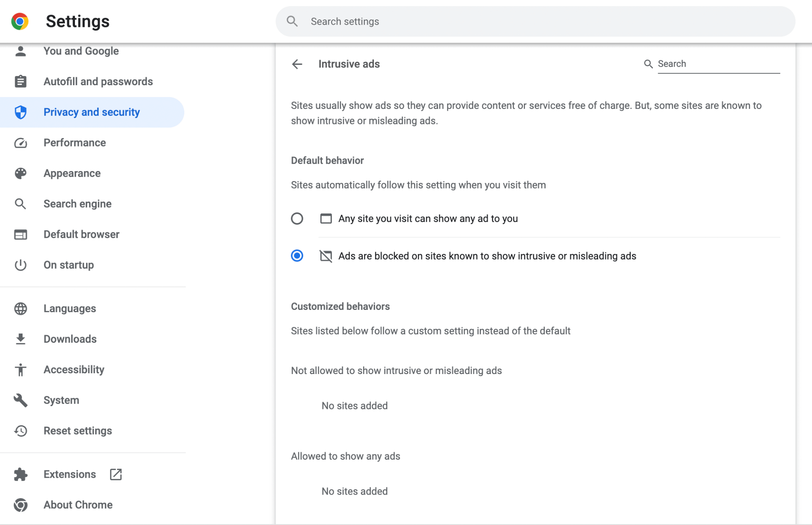The image size is (812, 525).
Task: Click the Performance speedometer icon
Action: (x=21, y=143)
